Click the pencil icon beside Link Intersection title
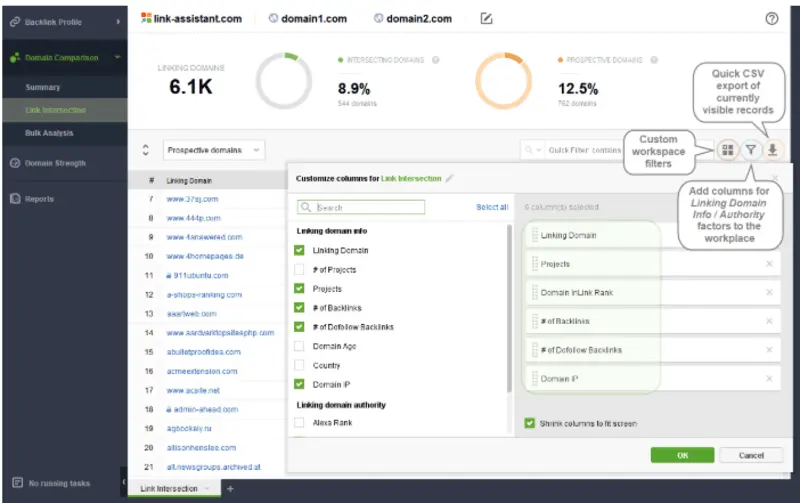This screenshot has width=800, height=503. [449, 179]
